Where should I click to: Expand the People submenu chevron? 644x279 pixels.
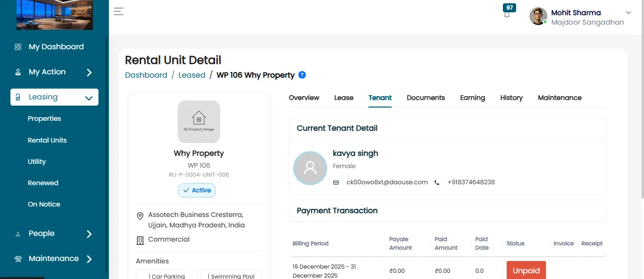point(89,234)
